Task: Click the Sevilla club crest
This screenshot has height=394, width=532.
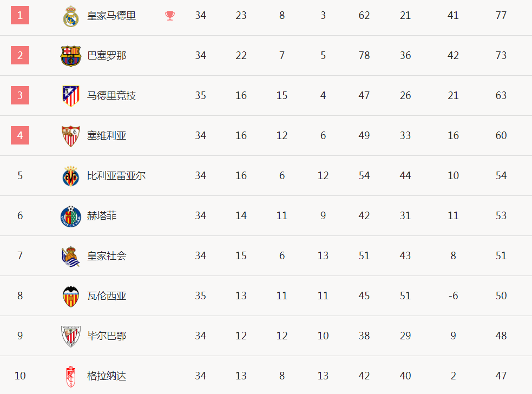Action: 70,136
